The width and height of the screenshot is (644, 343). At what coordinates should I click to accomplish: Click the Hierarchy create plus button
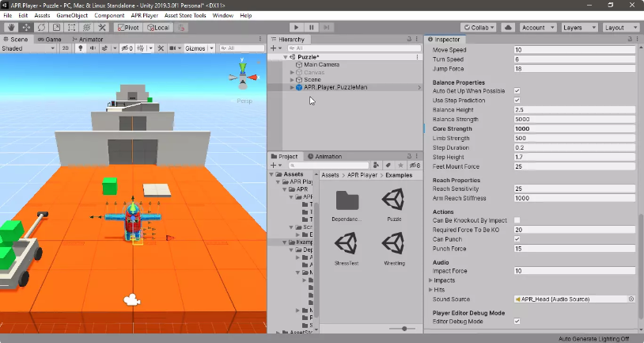coord(274,48)
